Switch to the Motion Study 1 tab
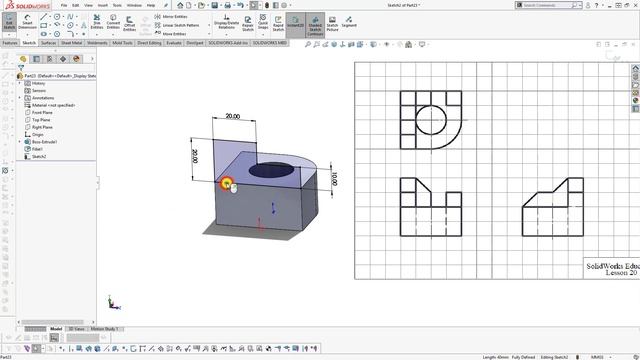The height and width of the screenshot is (360, 640). coord(104,329)
